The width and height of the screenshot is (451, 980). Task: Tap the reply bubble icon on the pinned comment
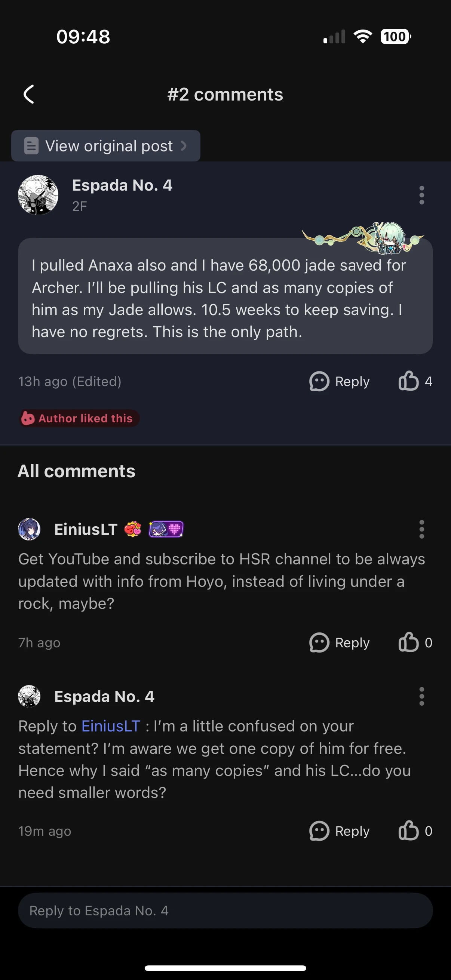click(x=319, y=382)
